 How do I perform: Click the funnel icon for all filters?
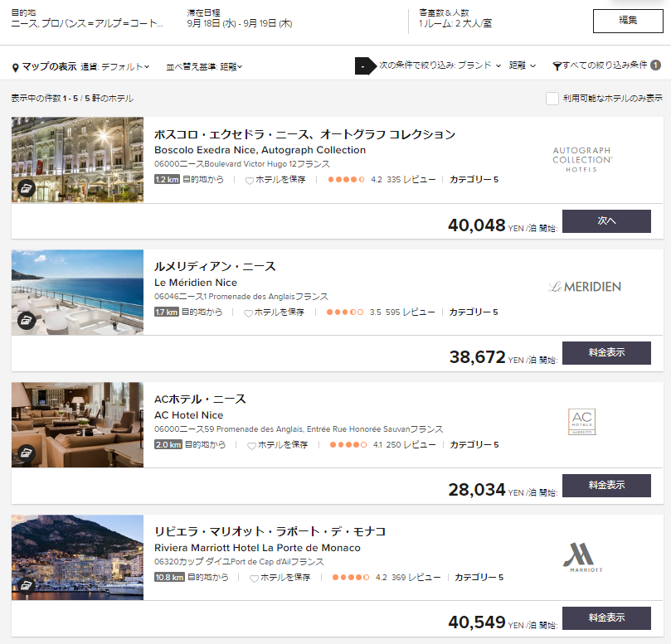coord(557,66)
